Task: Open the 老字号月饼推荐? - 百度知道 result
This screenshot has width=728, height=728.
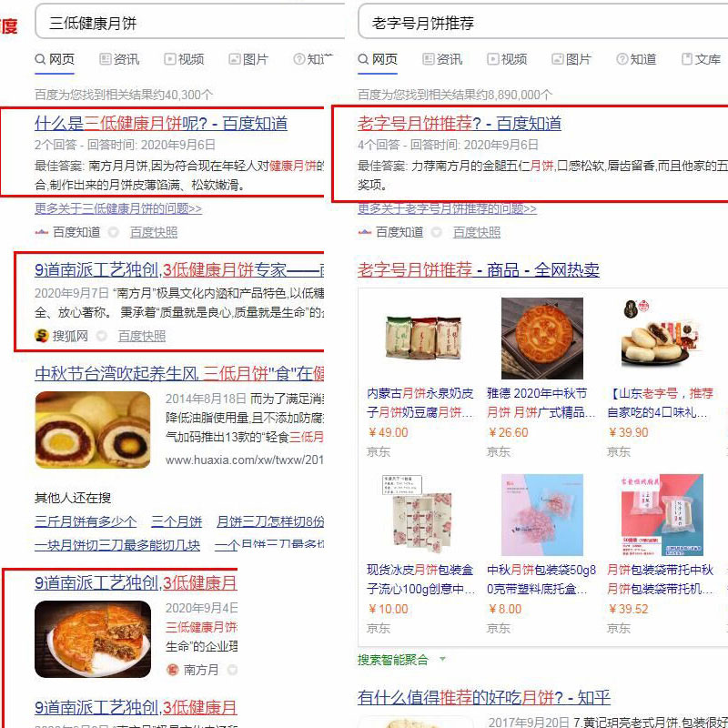Action: [x=460, y=124]
